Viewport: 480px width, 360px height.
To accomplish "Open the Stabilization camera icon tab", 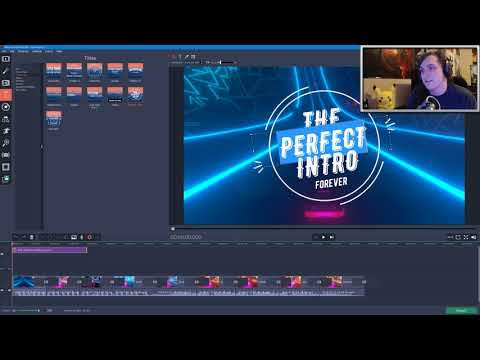I will pos(6,155).
